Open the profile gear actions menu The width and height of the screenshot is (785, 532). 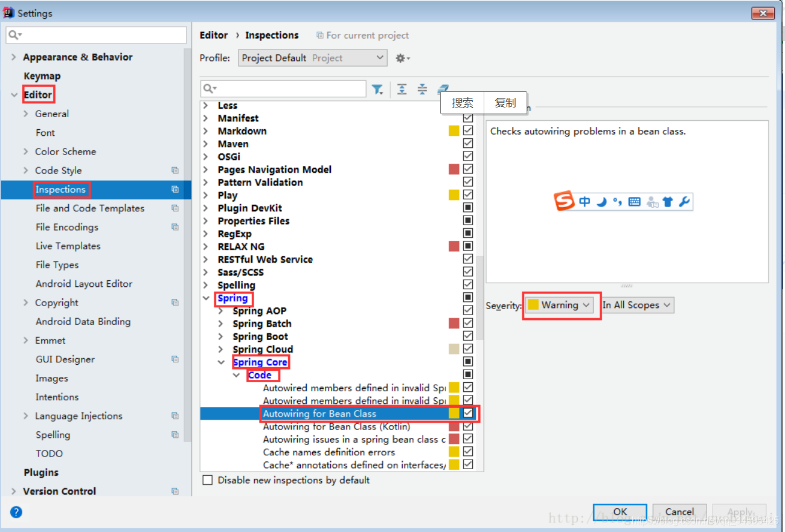[x=402, y=58]
